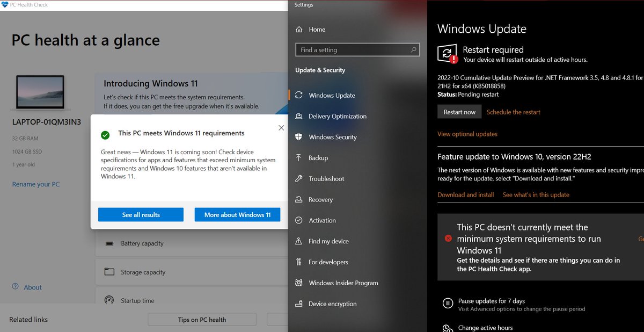Click the LAPTOP-01QM3IN3 device name
Image resolution: width=644 pixels, height=332 pixels.
click(47, 122)
